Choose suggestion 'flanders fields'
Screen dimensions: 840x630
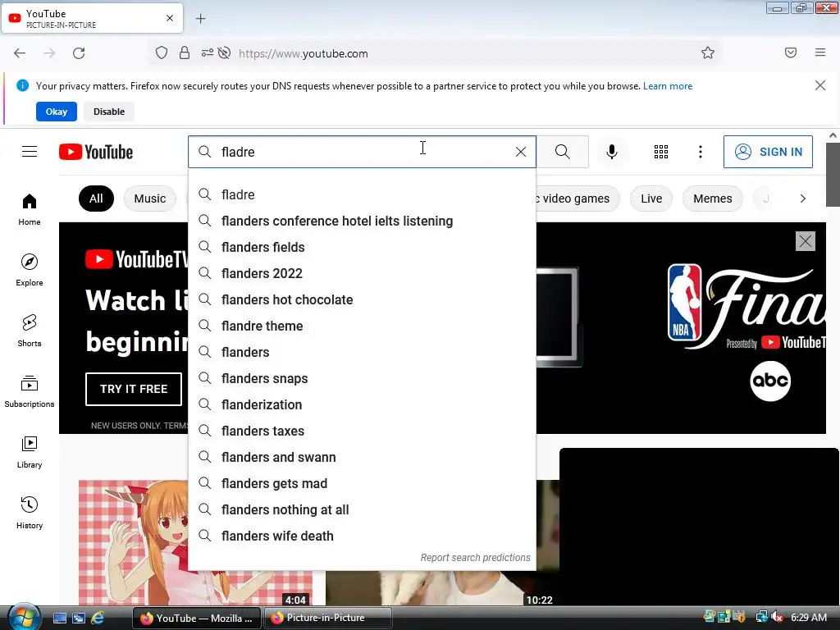click(362, 247)
